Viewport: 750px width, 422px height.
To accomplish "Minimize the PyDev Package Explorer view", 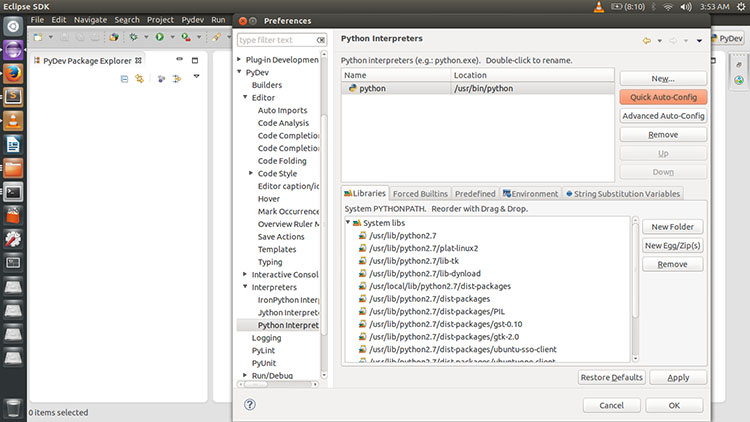I will pos(179,59).
